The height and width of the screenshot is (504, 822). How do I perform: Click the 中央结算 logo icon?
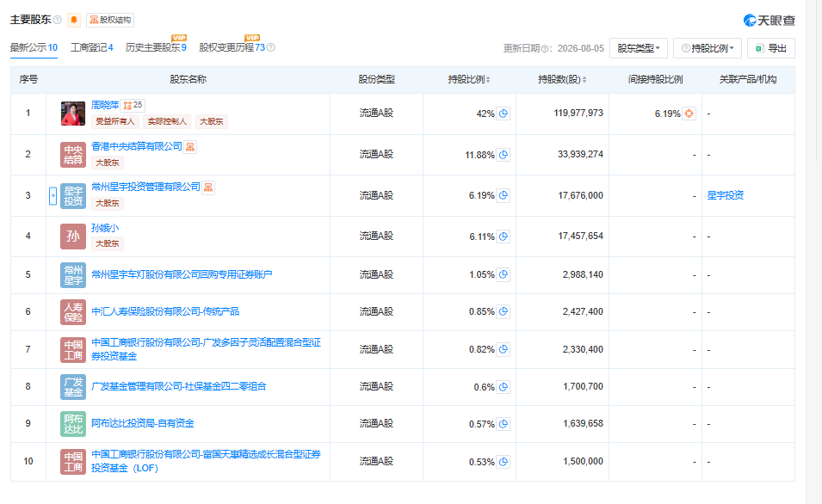73,155
